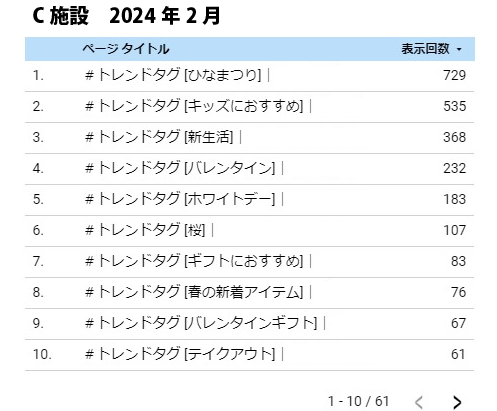Select the ホワイトデー trend tag row
The height and width of the screenshot is (411, 497).
point(249,200)
